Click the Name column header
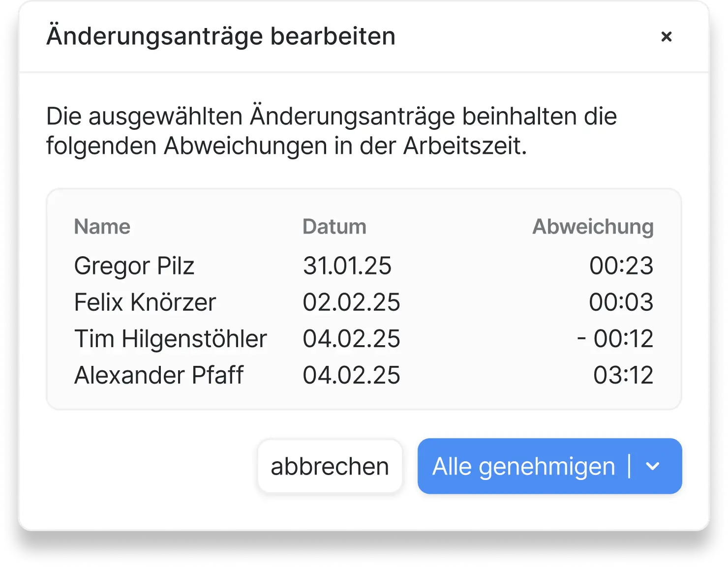This screenshot has width=728, height=567. (101, 227)
